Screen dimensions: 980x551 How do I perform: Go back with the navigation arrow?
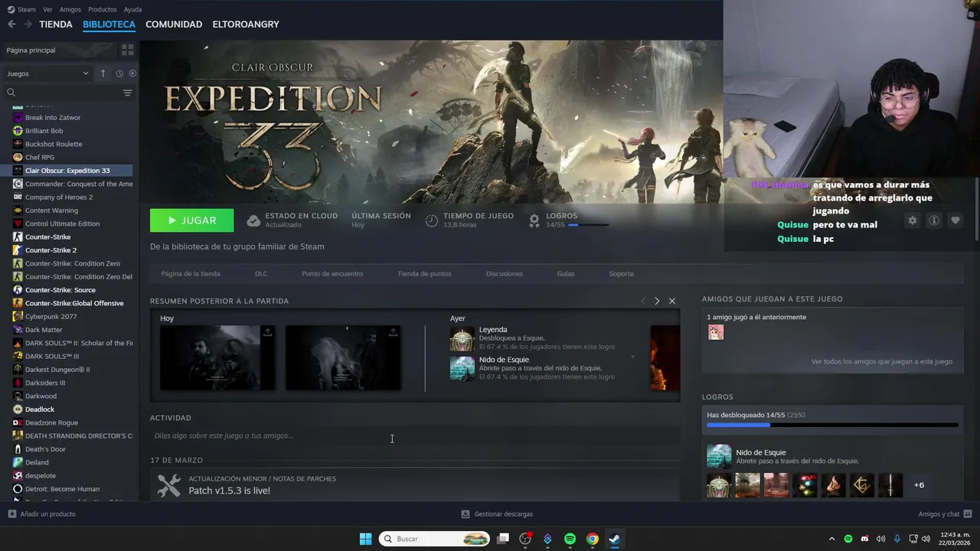11,24
